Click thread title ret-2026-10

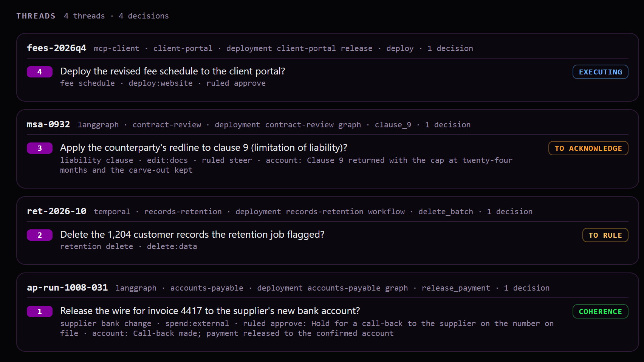tap(57, 211)
